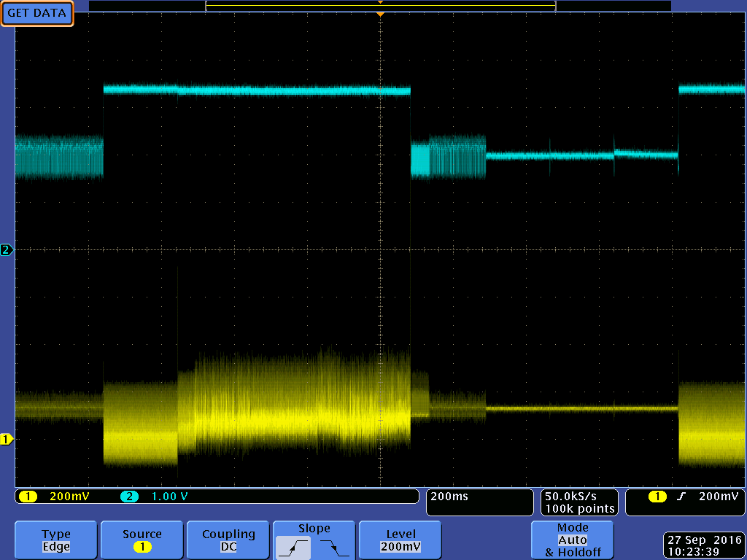Click the record overview bar at top
The height and width of the screenshot is (560, 747).
pyautogui.click(x=380, y=6)
